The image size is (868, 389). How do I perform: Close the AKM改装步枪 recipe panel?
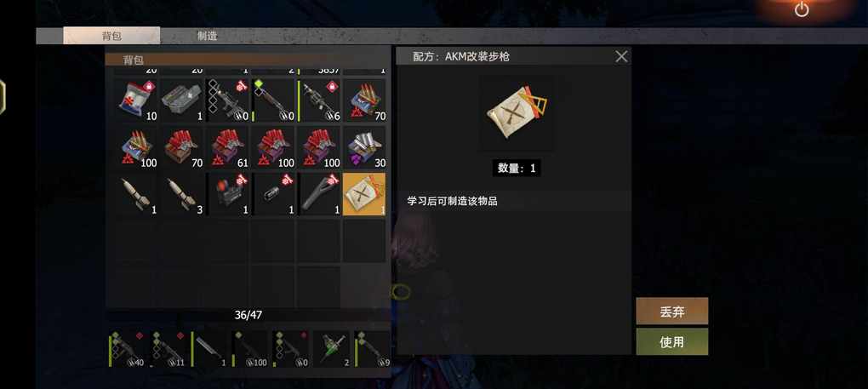[x=622, y=56]
